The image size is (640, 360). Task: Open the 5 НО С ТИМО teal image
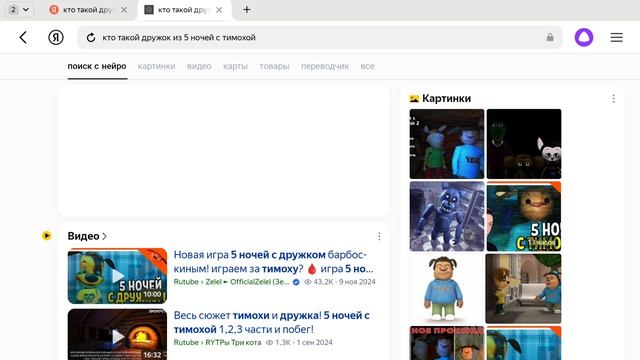(x=524, y=216)
